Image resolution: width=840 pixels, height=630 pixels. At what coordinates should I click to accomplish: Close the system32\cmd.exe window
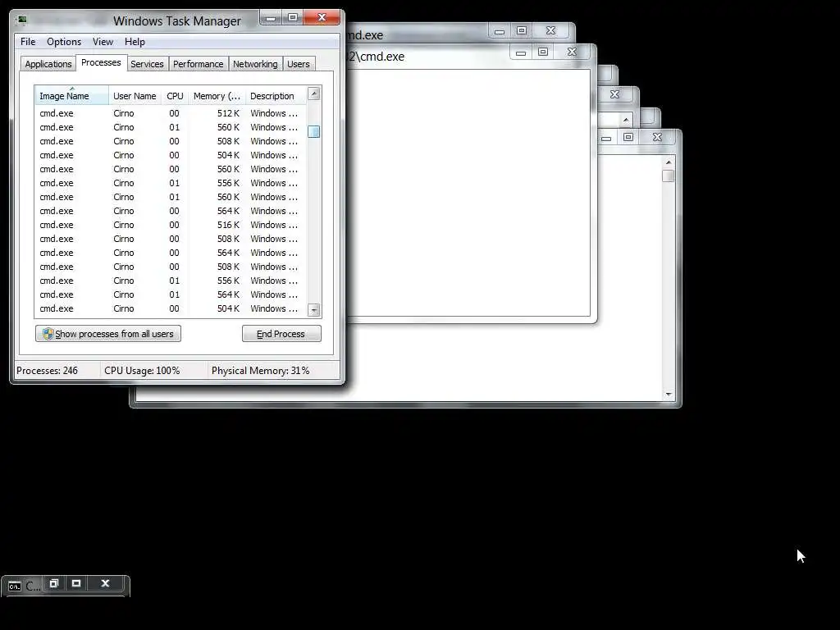pos(572,52)
